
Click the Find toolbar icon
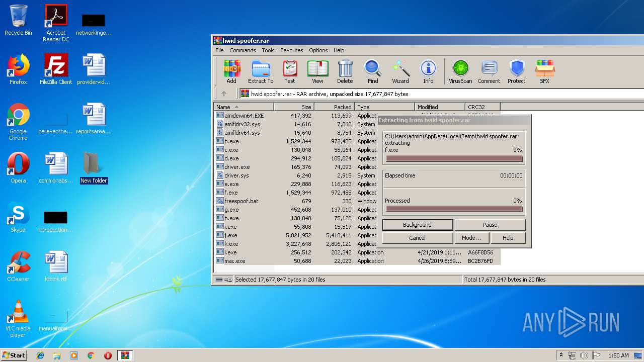pyautogui.click(x=373, y=71)
